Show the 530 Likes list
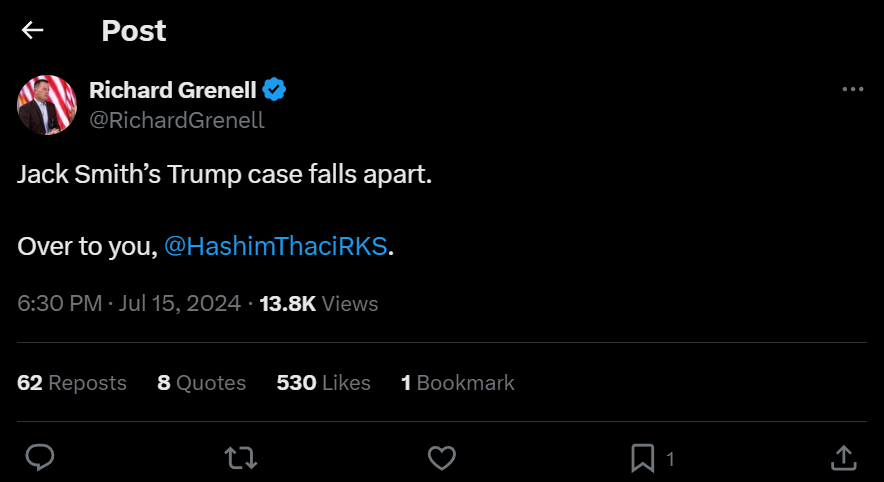884x482 pixels. pyautogui.click(x=323, y=383)
